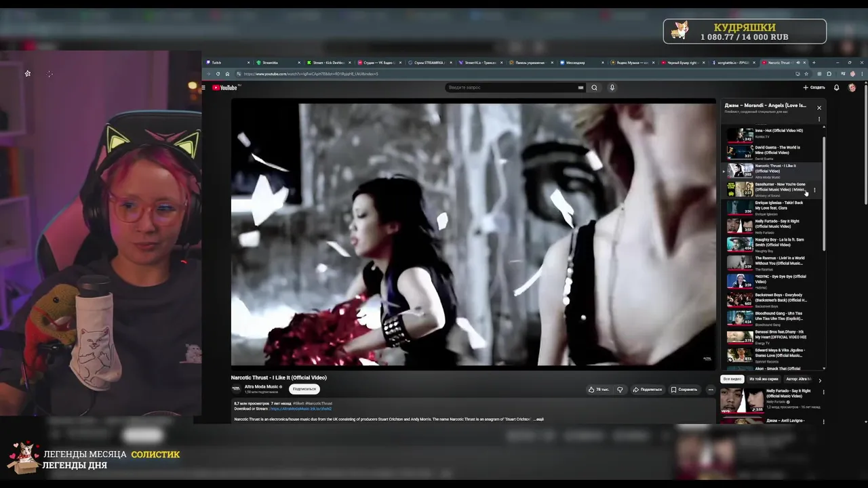Subscribe with the Подписаться button

(304, 389)
